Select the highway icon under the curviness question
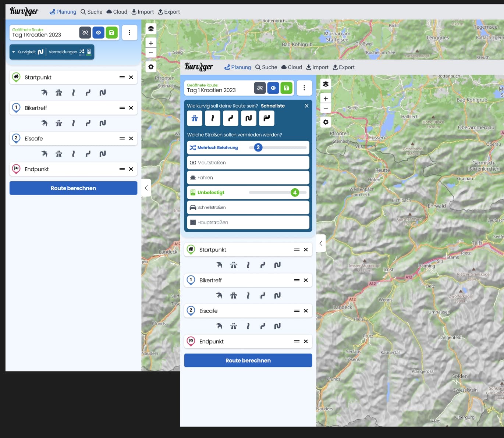This screenshot has width=504, height=438. pos(195,118)
